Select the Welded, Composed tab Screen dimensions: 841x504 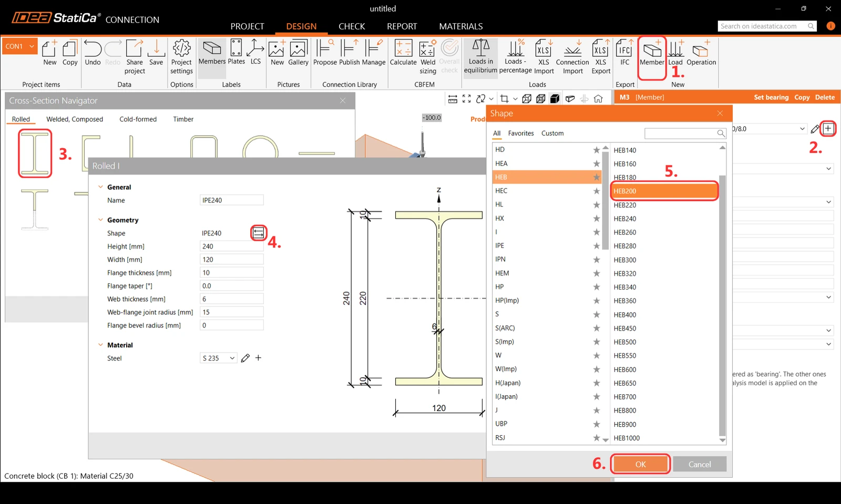pos(75,119)
